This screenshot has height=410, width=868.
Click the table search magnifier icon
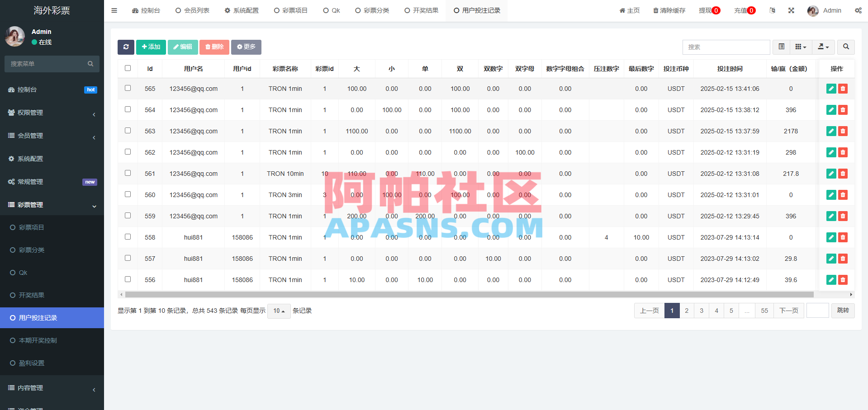(845, 47)
